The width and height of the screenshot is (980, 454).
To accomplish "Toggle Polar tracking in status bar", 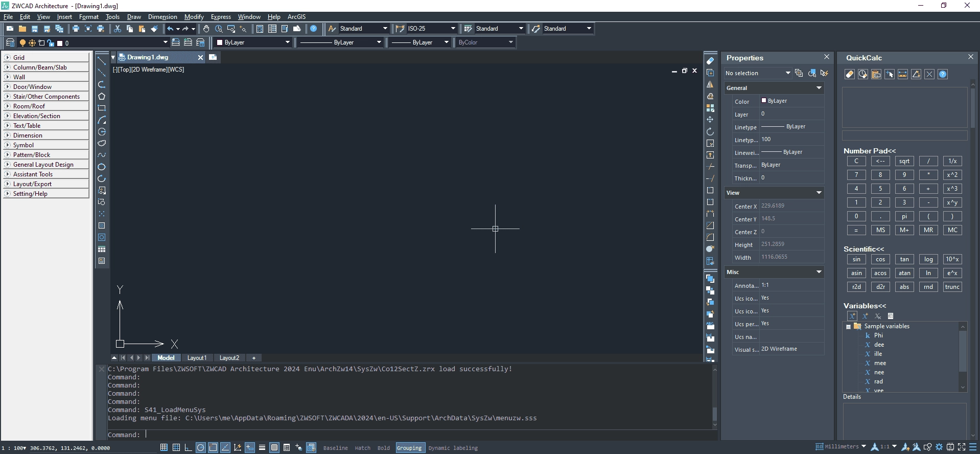I will point(201,447).
